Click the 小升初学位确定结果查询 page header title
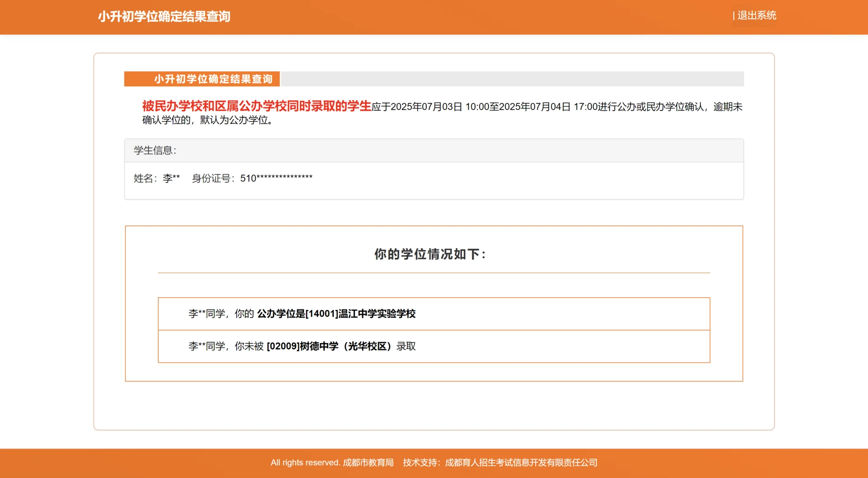Screen dimensions: 868x478 click(164, 17)
